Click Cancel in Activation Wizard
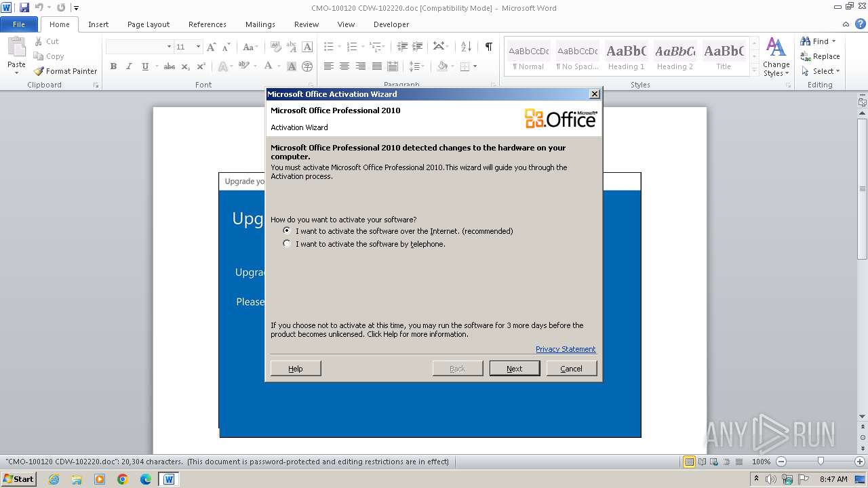Image resolution: width=868 pixels, height=488 pixels. click(x=572, y=368)
